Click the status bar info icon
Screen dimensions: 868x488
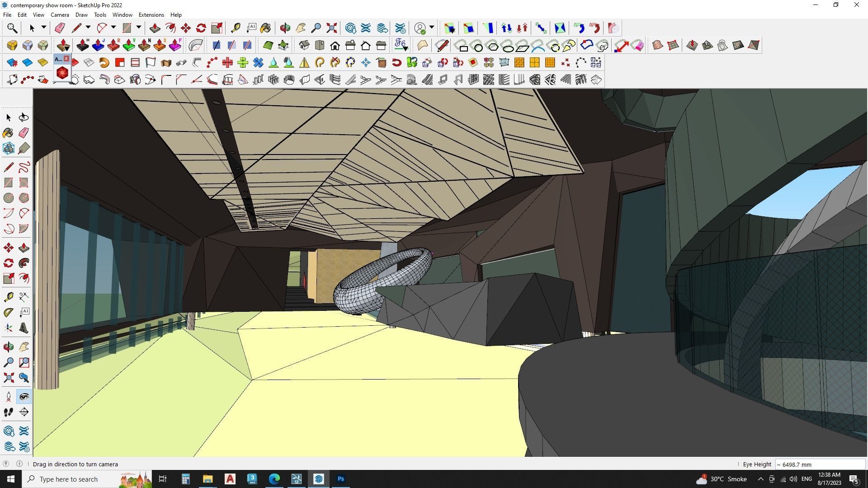point(19,464)
